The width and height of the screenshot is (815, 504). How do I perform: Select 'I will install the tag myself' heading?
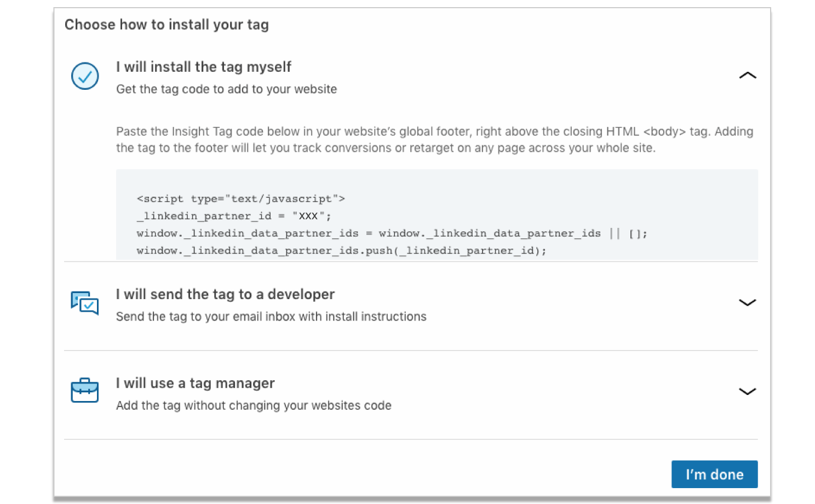[204, 67]
